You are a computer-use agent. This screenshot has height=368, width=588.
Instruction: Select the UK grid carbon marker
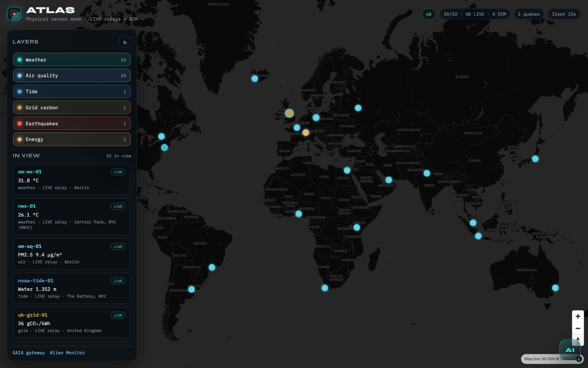(x=289, y=113)
